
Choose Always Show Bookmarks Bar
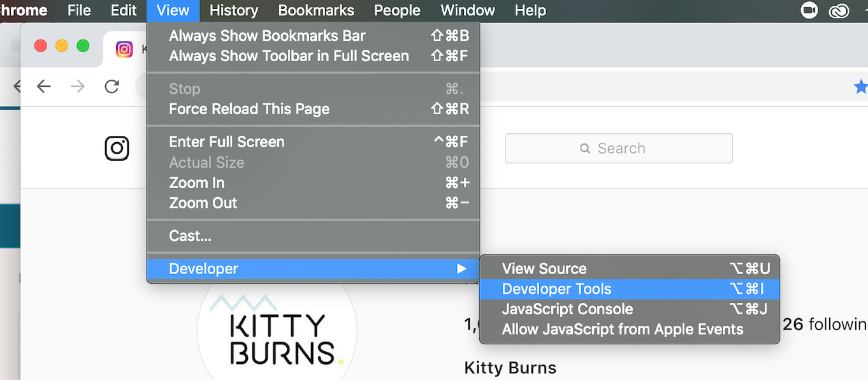(313, 36)
